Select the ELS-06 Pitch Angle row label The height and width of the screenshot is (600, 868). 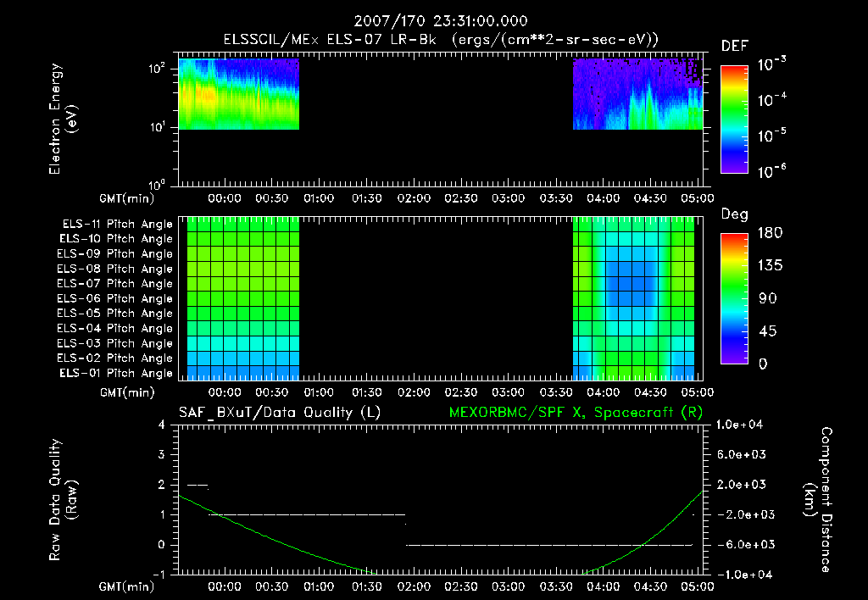click(114, 299)
